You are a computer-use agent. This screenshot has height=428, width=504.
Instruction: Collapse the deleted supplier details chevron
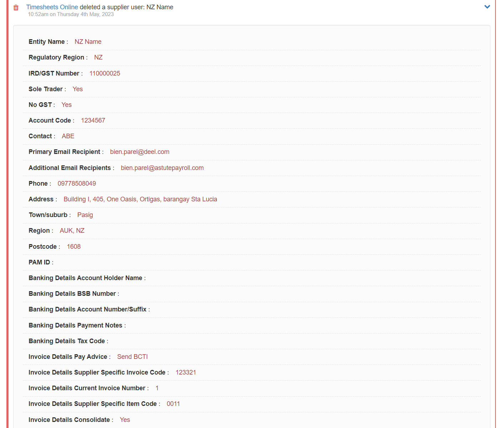(x=487, y=7)
